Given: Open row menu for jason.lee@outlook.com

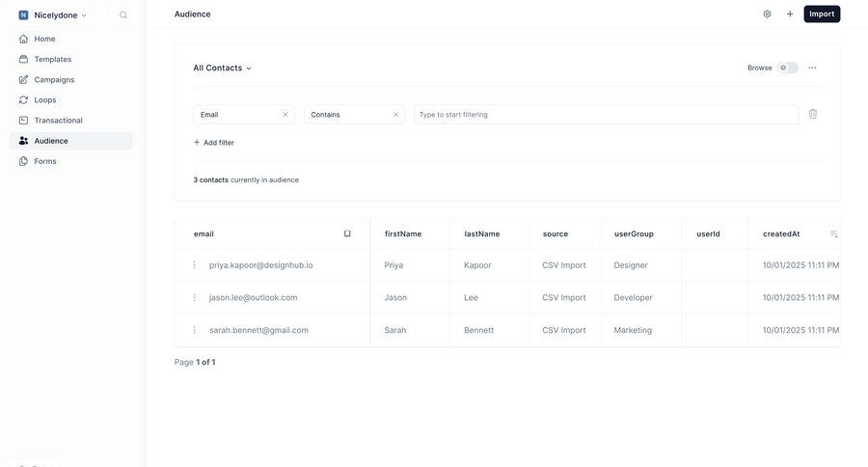Looking at the screenshot, I should [x=194, y=297].
